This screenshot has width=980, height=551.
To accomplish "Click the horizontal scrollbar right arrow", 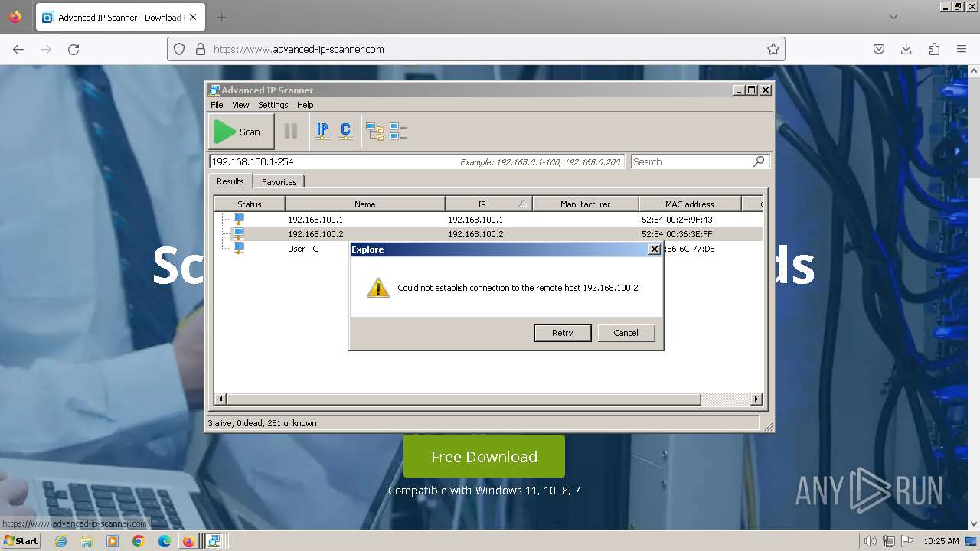I will click(x=756, y=399).
